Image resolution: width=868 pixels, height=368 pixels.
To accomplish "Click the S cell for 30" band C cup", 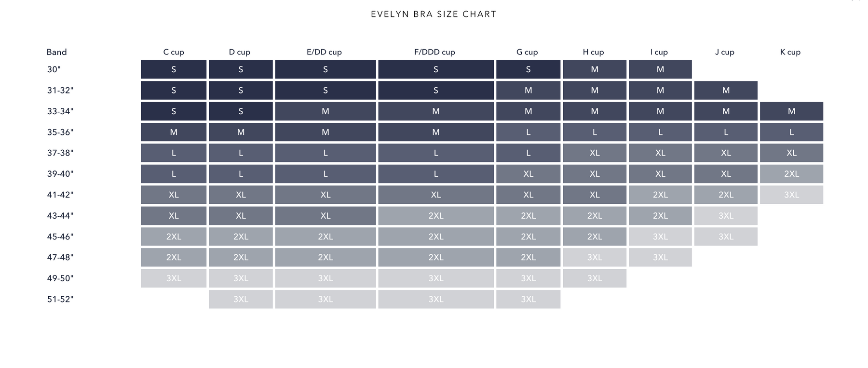I will tap(174, 69).
